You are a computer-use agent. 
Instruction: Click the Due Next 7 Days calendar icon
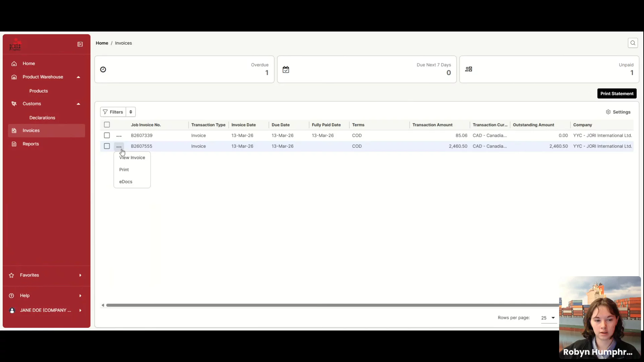[286, 69]
